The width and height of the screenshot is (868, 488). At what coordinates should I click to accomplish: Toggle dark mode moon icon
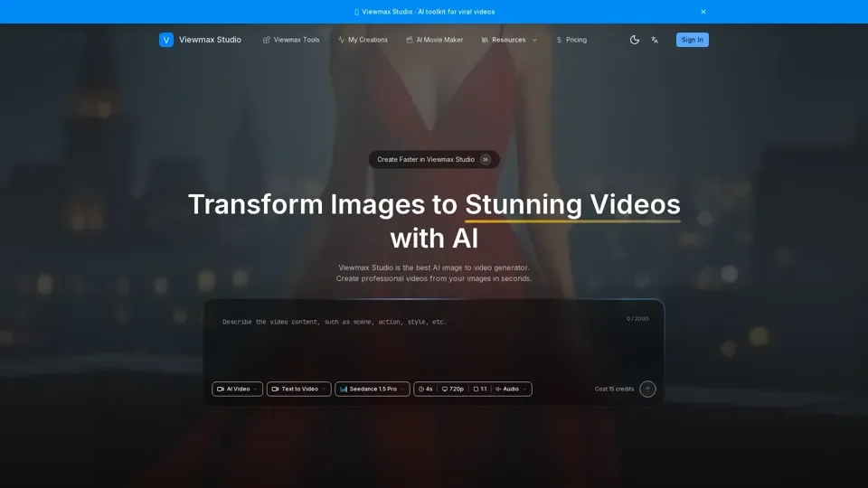pyautogui.click(x=635, y=40)
